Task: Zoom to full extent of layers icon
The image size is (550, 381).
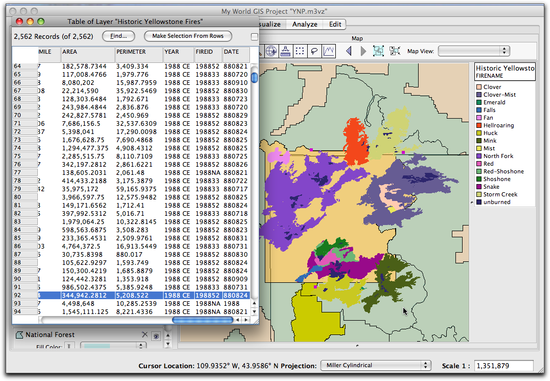Action: 378,51
